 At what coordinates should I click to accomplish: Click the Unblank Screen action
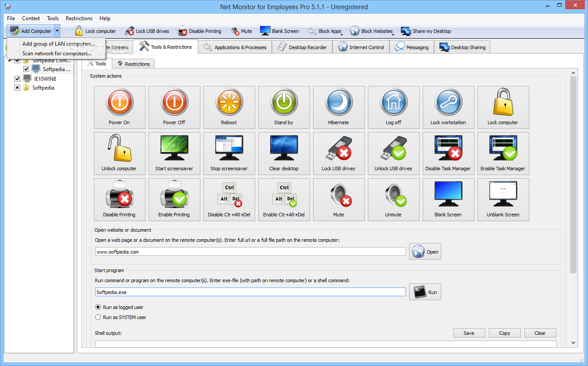pos(503,199)
